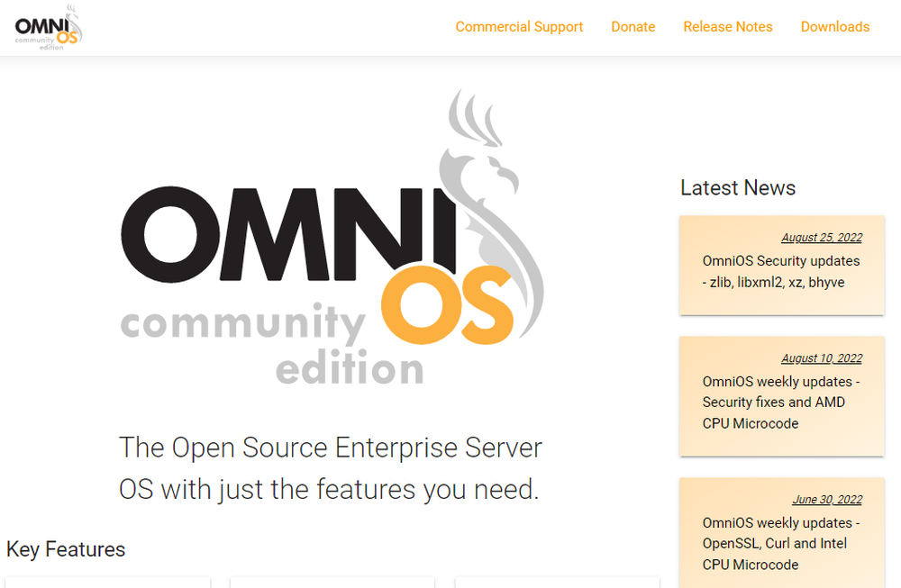Open the June 30, 2022 news date link

point(827,500)
